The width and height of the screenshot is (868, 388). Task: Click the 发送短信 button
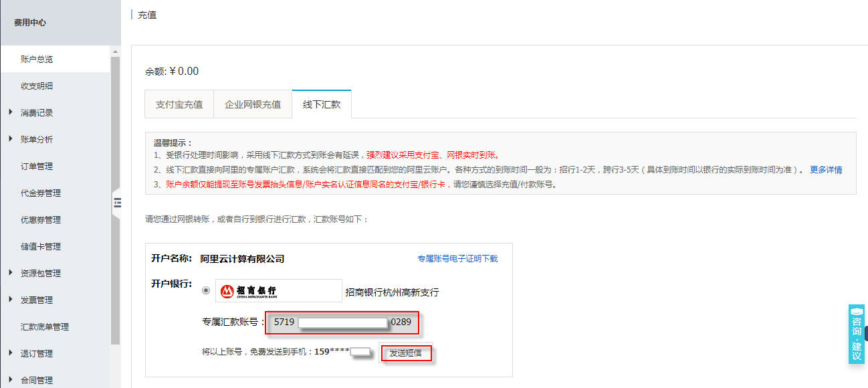point(406,353)
